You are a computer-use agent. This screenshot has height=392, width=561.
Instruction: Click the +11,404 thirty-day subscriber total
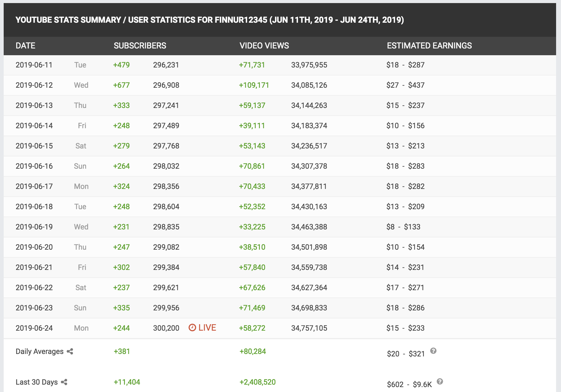click(x=127, y=382)
